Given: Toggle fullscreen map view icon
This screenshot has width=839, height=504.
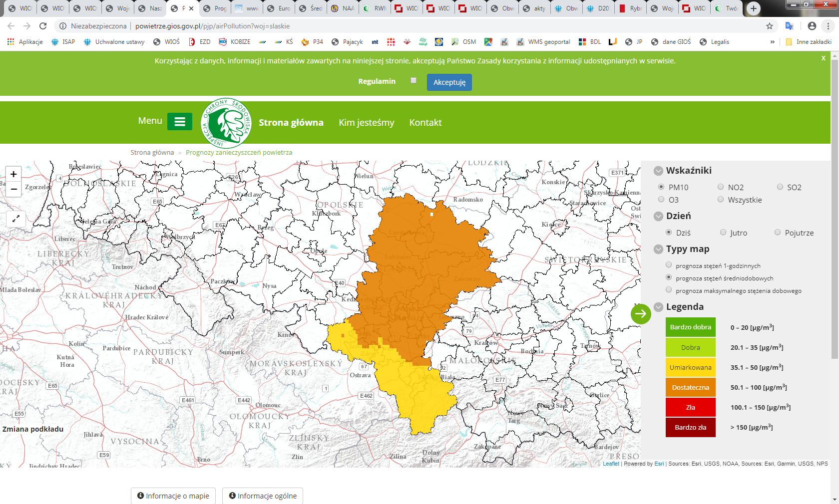Looking at the screenshot, I should tap(15, 219).
